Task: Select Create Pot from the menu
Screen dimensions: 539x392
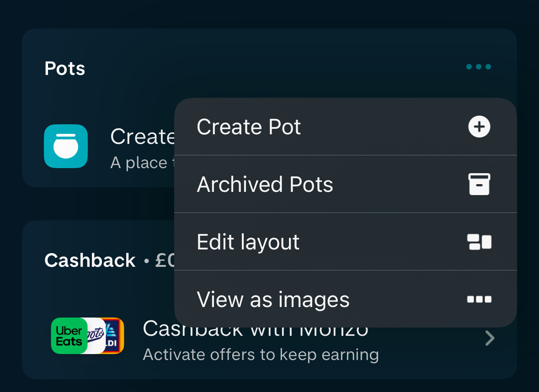Action: (346, 127)
